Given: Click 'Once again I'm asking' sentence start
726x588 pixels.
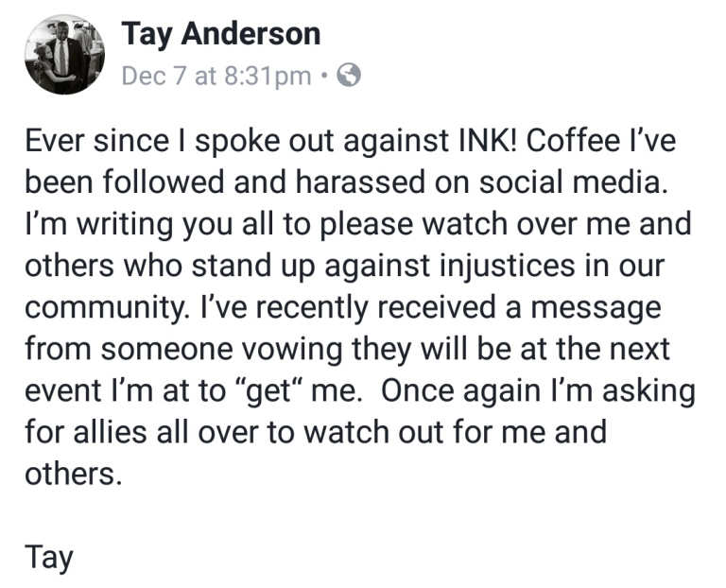Looking at the screenshot, I should pyautogui.click(x=538, y=390).
